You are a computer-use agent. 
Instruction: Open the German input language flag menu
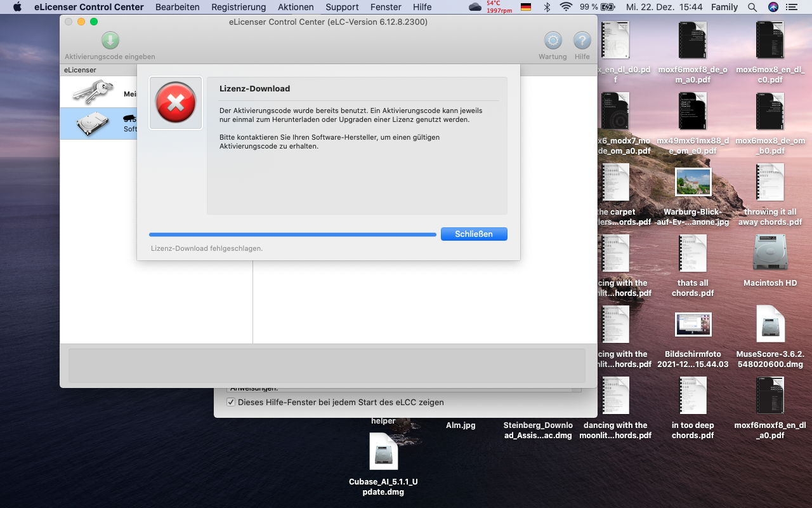(x=526, y=7)
